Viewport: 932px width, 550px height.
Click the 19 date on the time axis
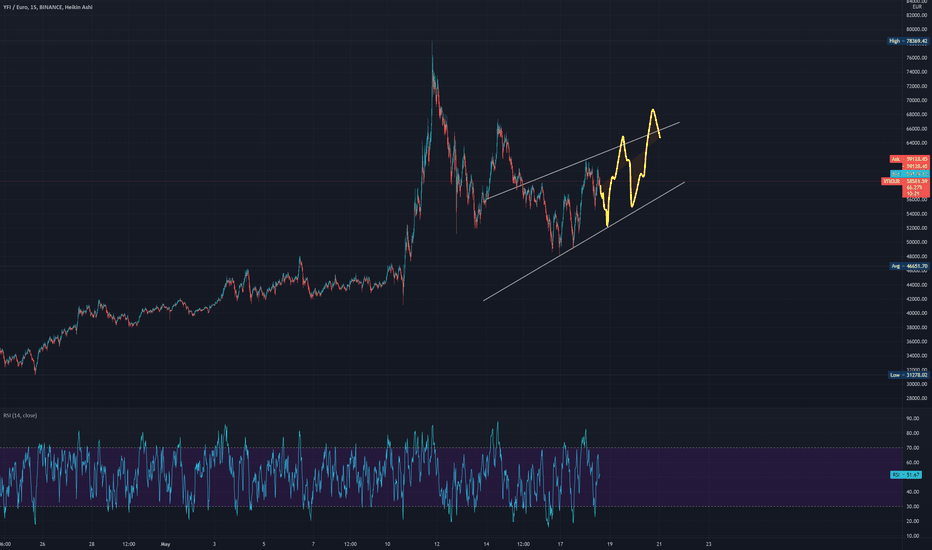click(x=609, y=543)
